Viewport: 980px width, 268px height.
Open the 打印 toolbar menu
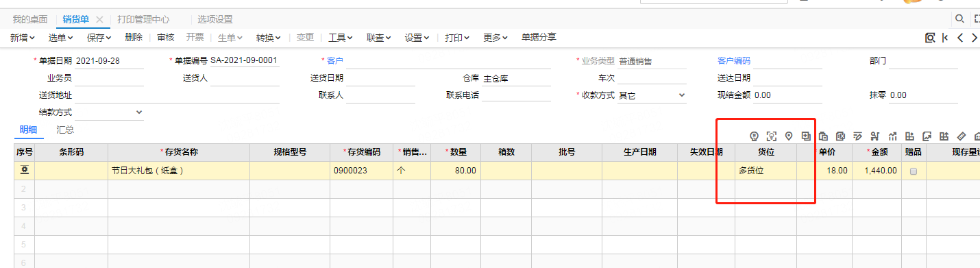pyautogui.click(x=457, y=38)
